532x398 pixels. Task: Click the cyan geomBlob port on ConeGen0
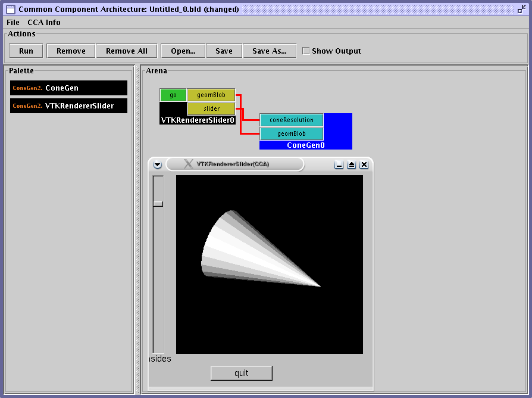(x=292, y=133)
